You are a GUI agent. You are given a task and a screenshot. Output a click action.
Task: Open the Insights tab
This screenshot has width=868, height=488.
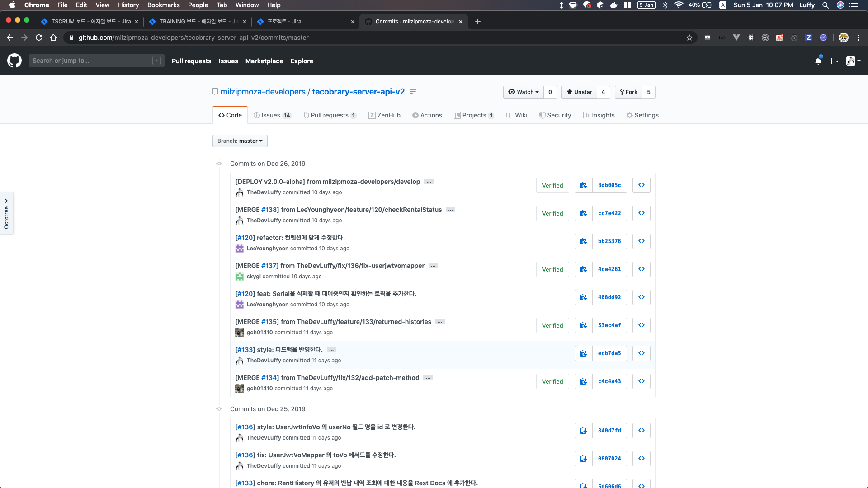click(599, 116)
